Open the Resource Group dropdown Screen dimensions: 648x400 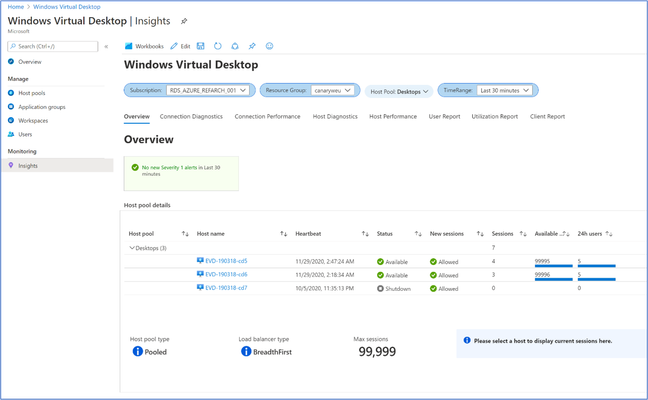pos(333,90)
